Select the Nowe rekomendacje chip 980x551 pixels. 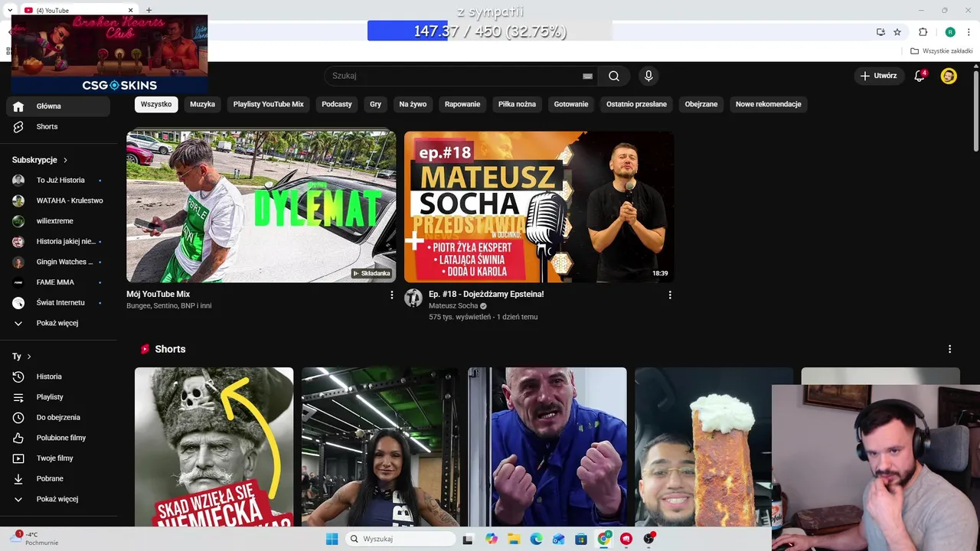pyautogui.click(x=769, y=104)
